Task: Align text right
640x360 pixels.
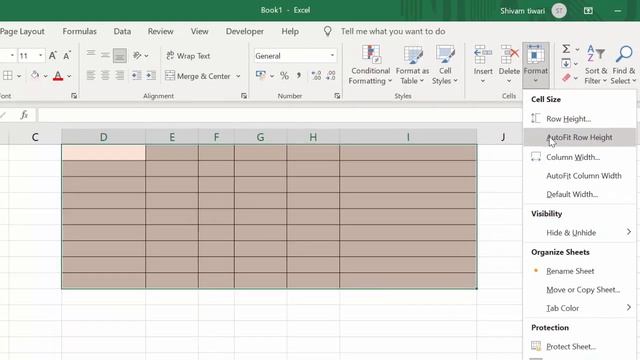Action: pos(120,76)
